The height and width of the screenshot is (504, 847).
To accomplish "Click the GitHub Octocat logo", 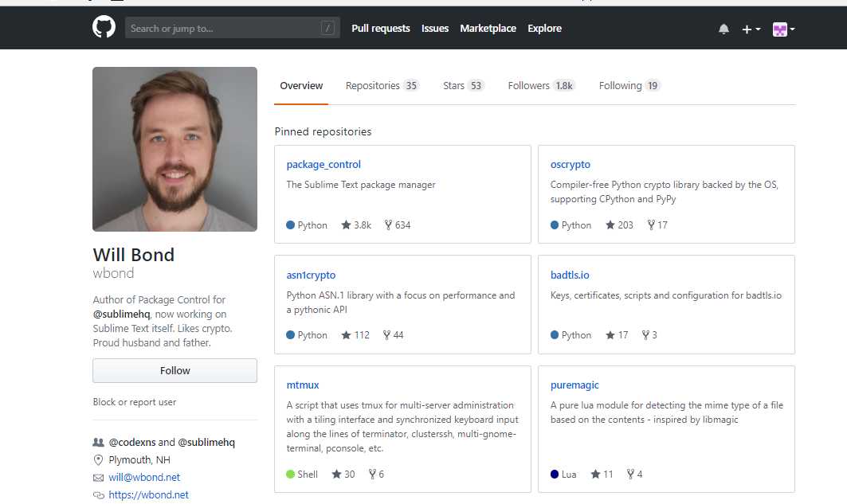I will 104,28.
